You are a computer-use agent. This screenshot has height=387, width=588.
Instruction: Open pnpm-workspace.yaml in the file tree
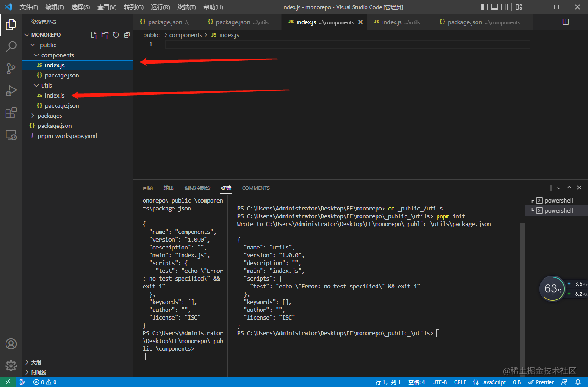pyautogui.click(x=67, y=136)
